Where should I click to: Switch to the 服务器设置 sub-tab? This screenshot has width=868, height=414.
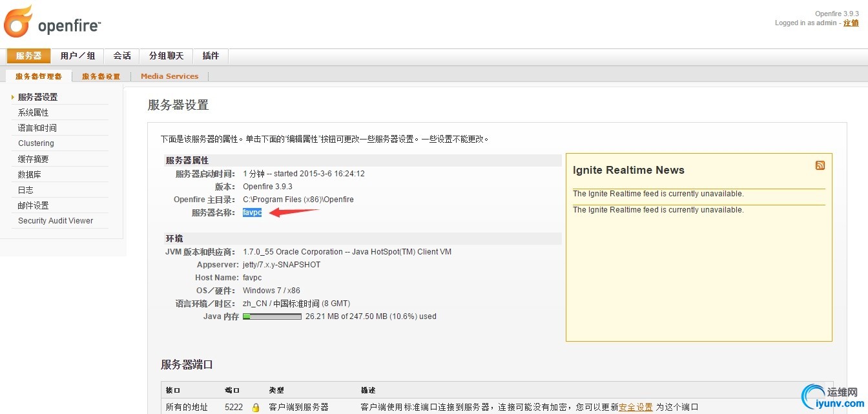click(x=101, y=76)
